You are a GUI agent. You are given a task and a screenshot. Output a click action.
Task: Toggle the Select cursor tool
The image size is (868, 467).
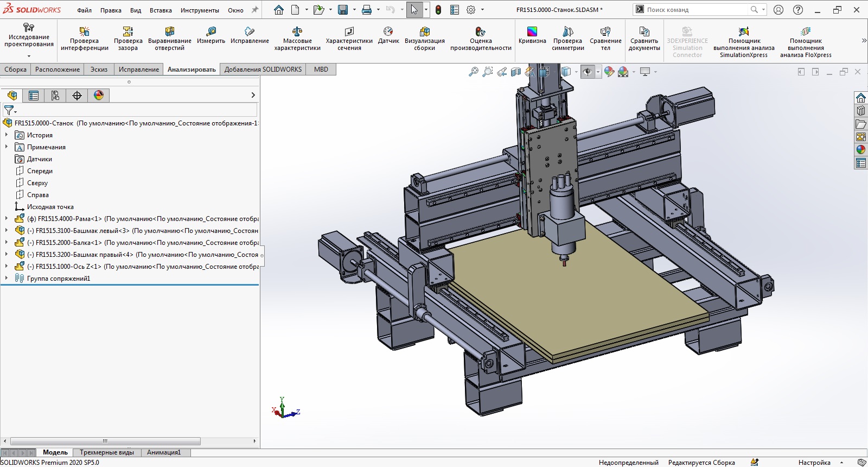tap(414, 10)
